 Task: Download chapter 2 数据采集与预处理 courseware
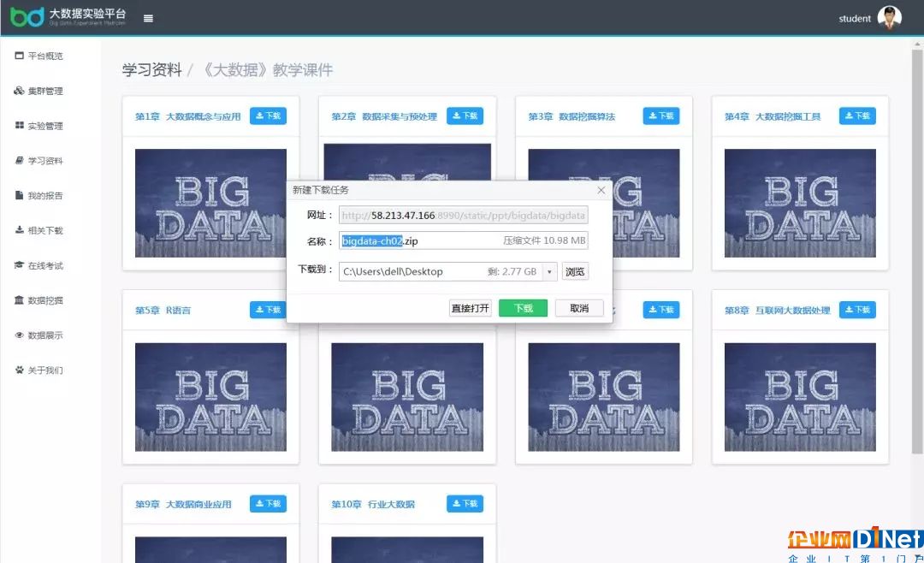click(x=465, y=116)
